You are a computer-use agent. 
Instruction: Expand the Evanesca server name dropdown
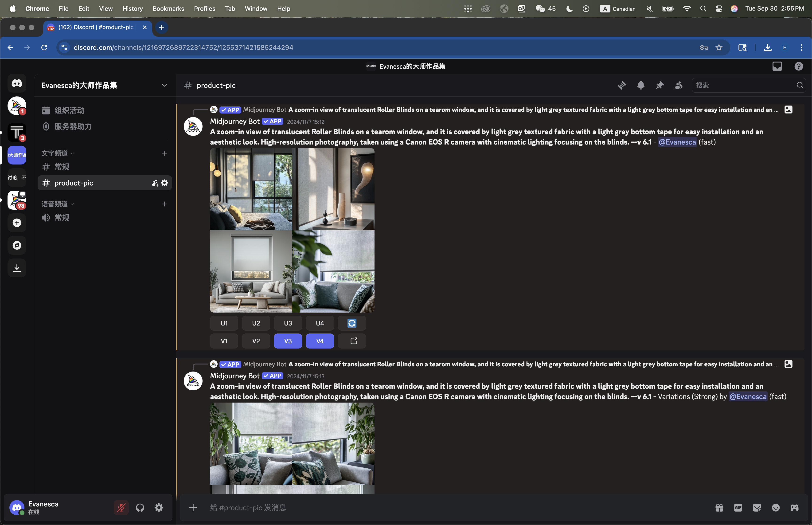[164, 85]
